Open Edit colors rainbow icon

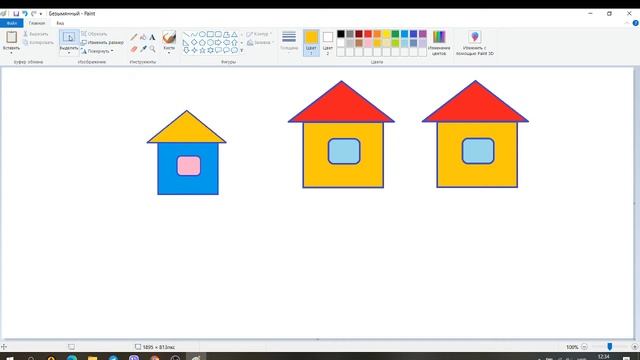click(x=439, y=37)
